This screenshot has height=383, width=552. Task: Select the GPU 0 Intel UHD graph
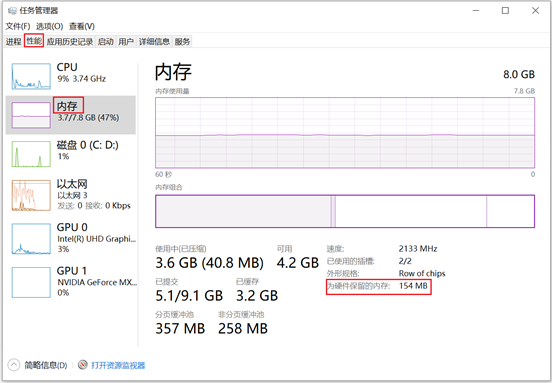pyautogui.click(x=31, y=238)
